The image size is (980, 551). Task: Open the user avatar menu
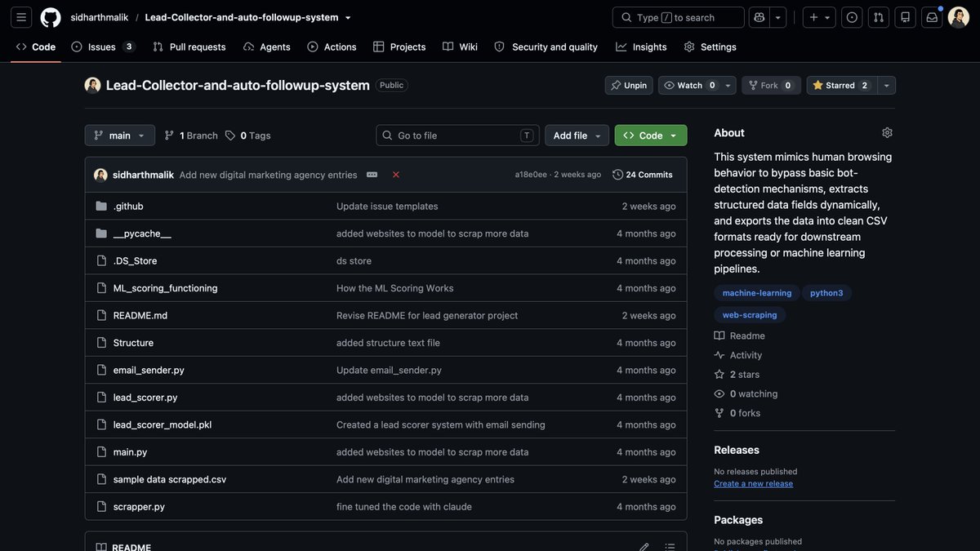point(959,17)
